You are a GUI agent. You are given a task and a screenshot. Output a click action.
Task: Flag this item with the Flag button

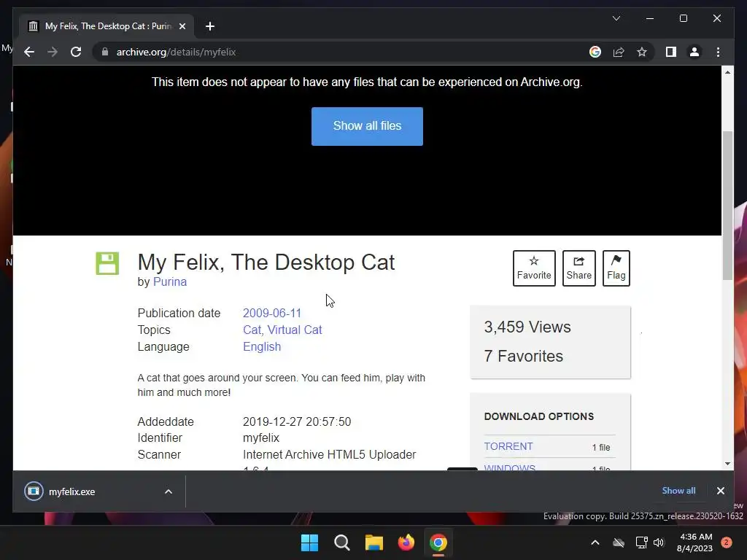pos(616,268)
